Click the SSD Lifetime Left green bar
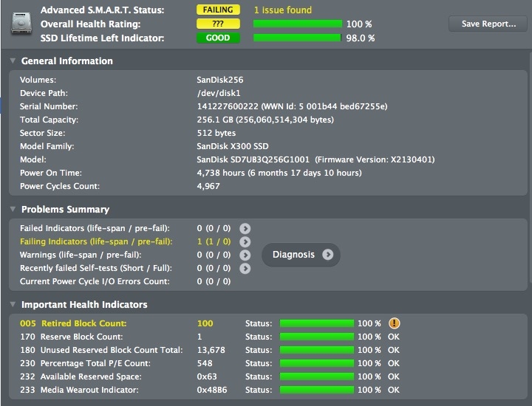The height and width of the screenshot is (406, 532). 298,38
